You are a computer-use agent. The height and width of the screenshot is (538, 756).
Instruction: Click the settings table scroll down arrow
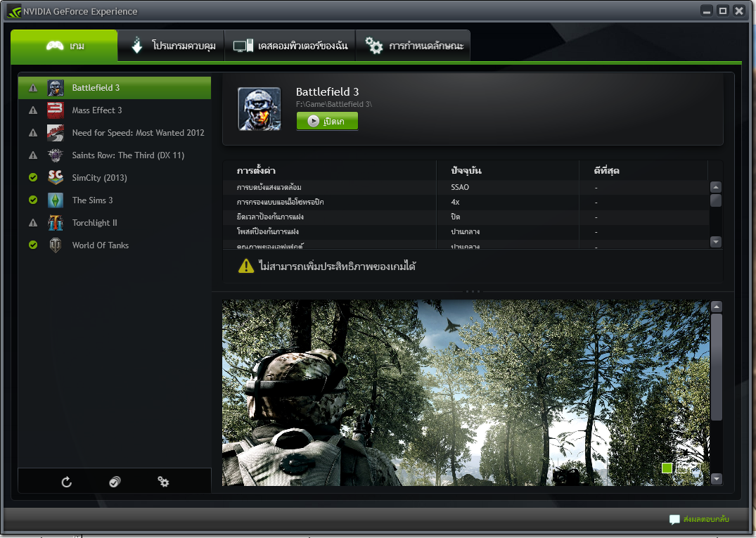tap(716, 241)
